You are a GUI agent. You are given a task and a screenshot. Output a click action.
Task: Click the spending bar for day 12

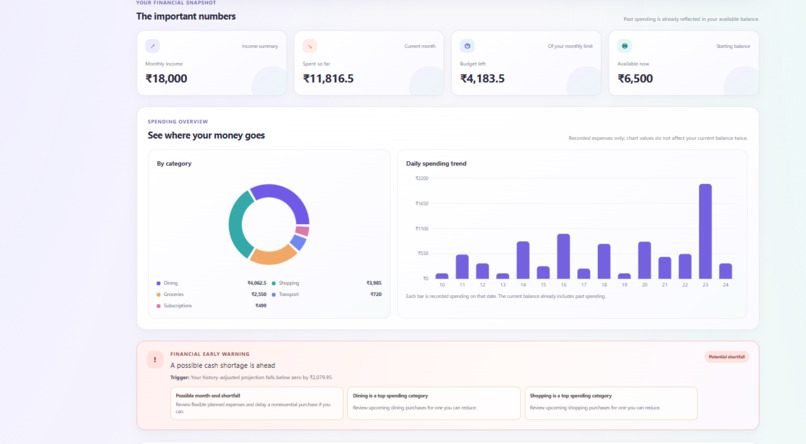(x=482, y=271)
